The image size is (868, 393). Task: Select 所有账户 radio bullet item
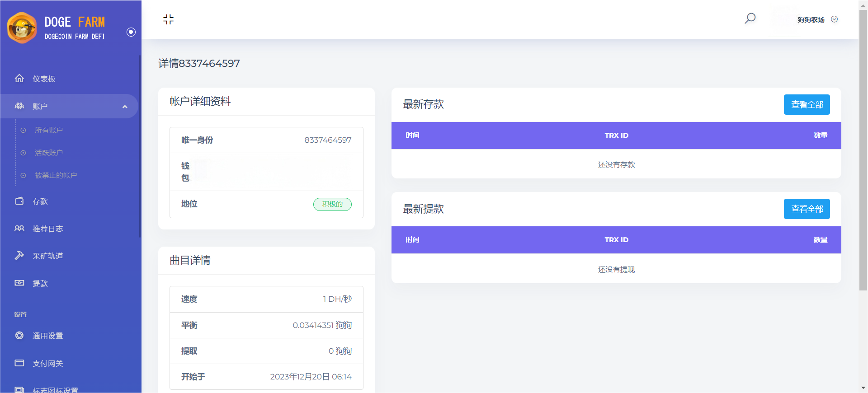coord(24,131)
